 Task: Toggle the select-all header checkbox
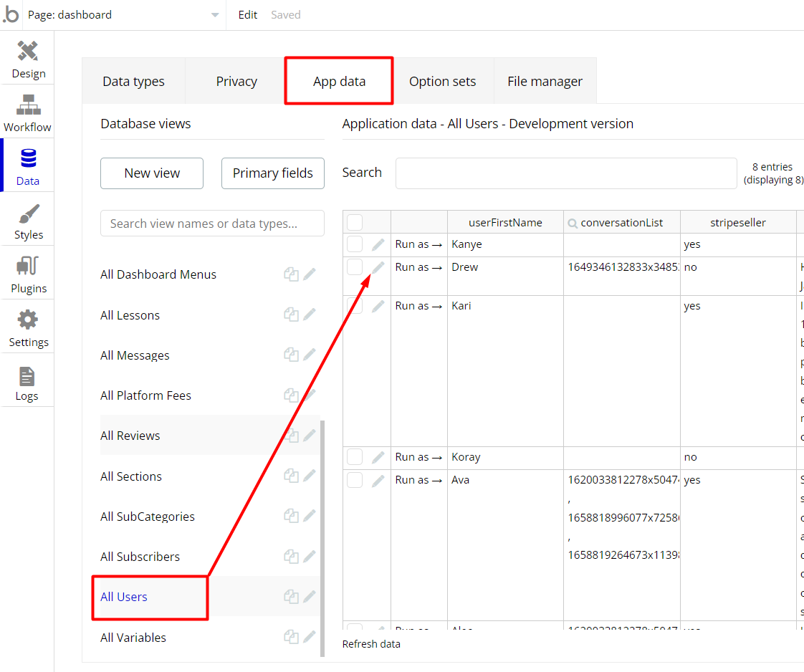[355, 223]
